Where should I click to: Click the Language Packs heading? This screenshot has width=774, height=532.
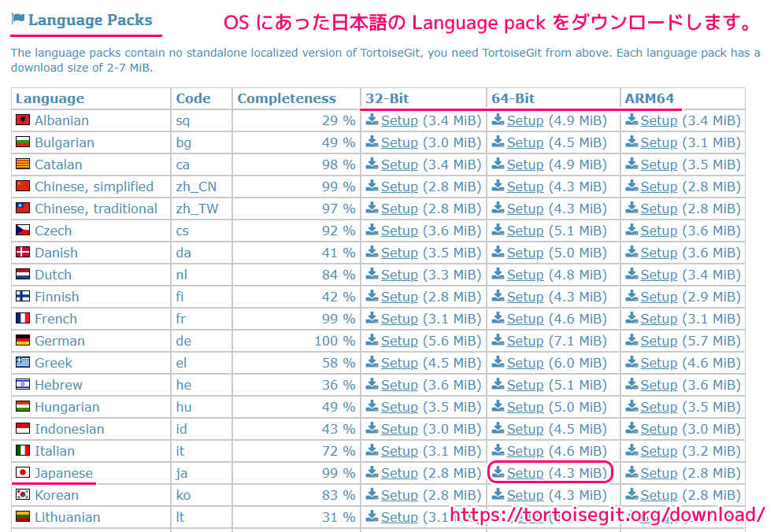[91, 20]
